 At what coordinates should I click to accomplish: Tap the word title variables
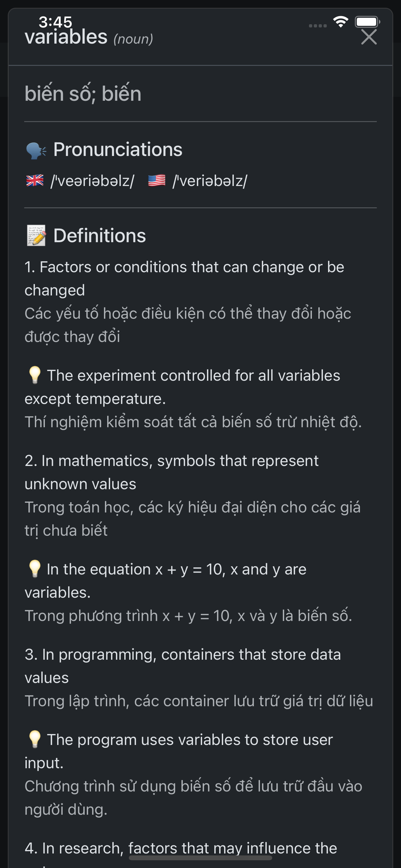(x=66, y=37)
